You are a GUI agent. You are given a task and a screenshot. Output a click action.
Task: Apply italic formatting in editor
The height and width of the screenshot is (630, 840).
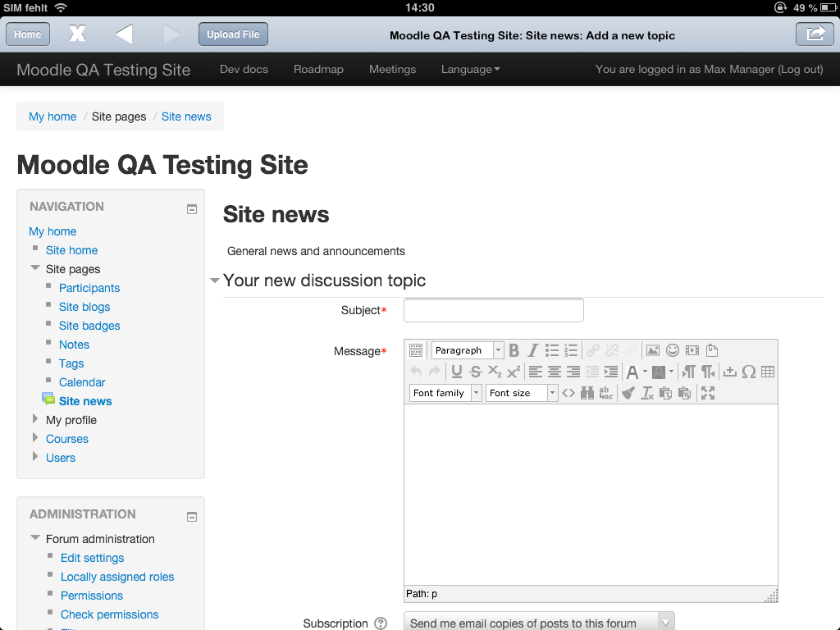532,350
